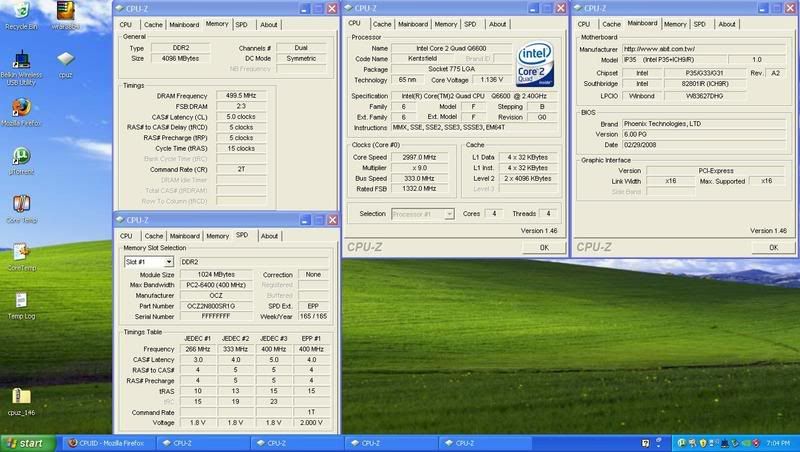Click the Rated FSB 1332.0 MHz value
The height and width of the screenshot is (452, 800).
[419, 189]
